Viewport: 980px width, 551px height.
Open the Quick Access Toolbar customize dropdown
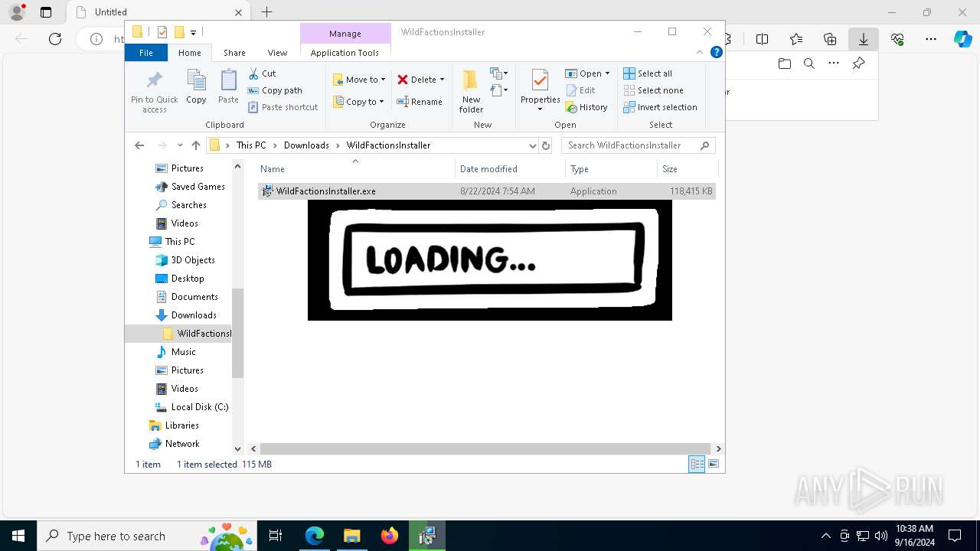point(193,32)
